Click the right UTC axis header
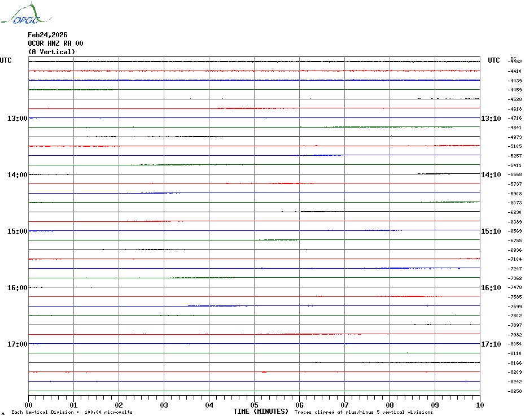This screenshot has height=420, width=525. coord(493,60)
